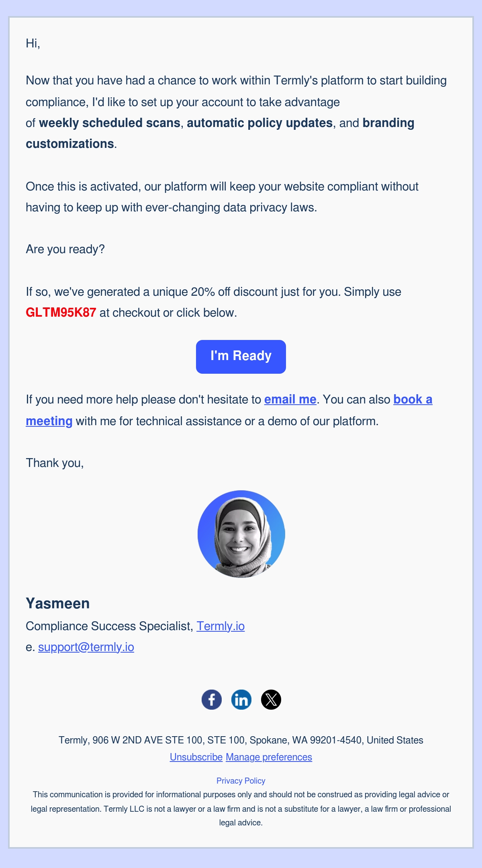The height and width of the screenshot is (868, 482).
Task: Visit the X (Twitter) icon link
Action: coord(271,700)
